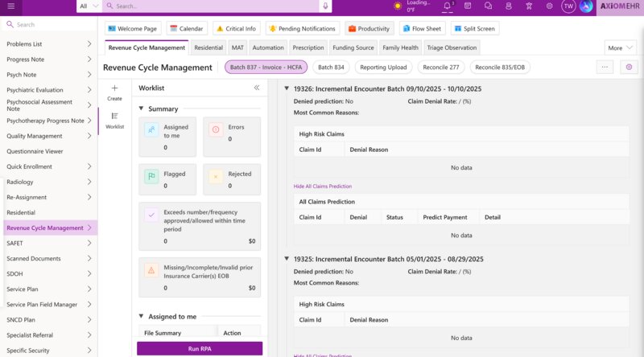Click the Create plus icon
This screenshot has height=357, width=644.
pyautogui.click(x=114, y=88)
